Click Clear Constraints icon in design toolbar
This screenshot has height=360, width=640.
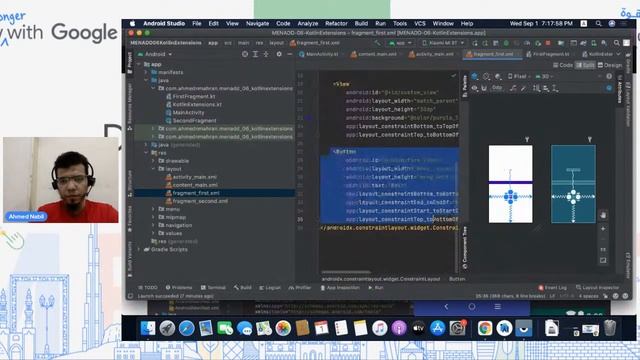pyautogui.click(x=513, y=88)
